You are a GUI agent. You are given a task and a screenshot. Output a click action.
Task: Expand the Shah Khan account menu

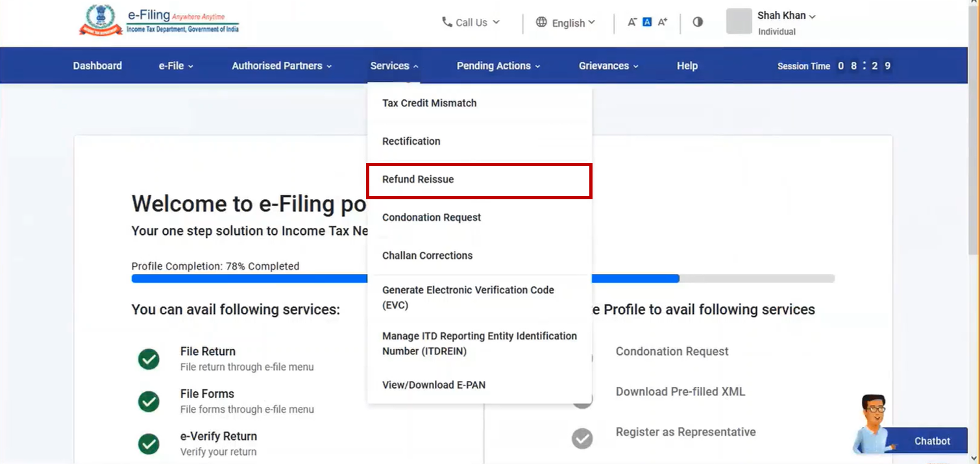coord(786,16)
